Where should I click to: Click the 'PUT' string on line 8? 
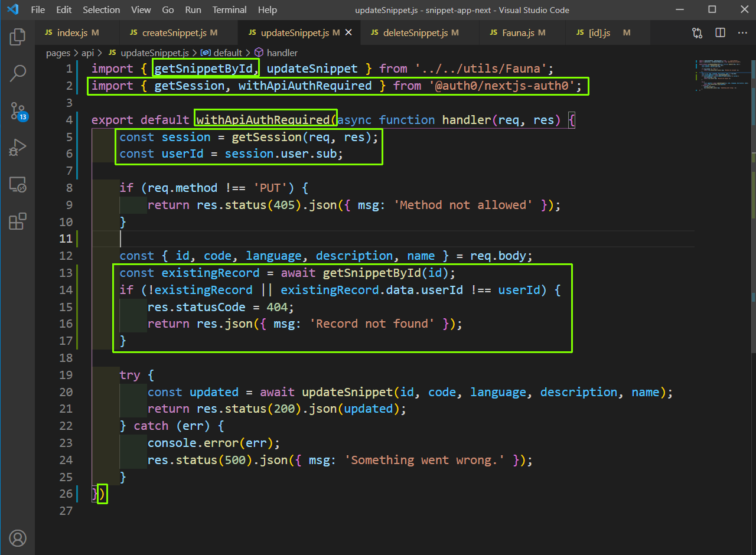274,188
